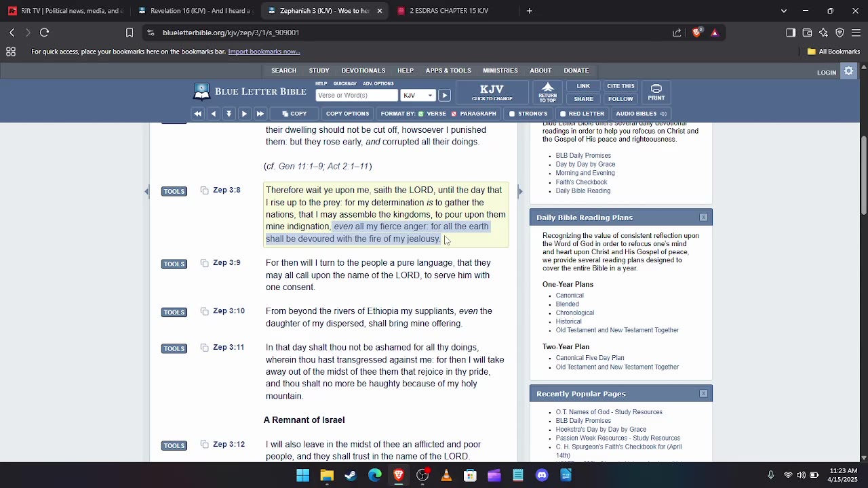The height and width of the screenshot is (488, 868).
Task: Click the Print icon button
Action: (x=656, y=92)
